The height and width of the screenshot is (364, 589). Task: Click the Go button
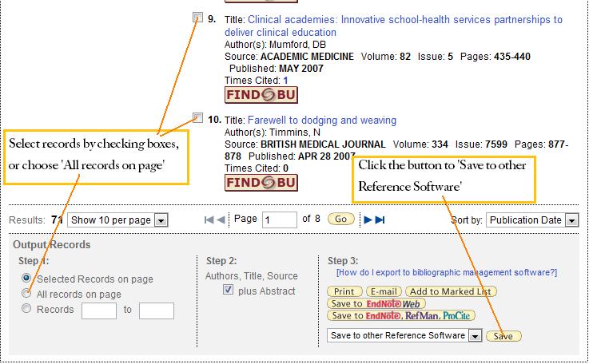(x=340, y=220)
